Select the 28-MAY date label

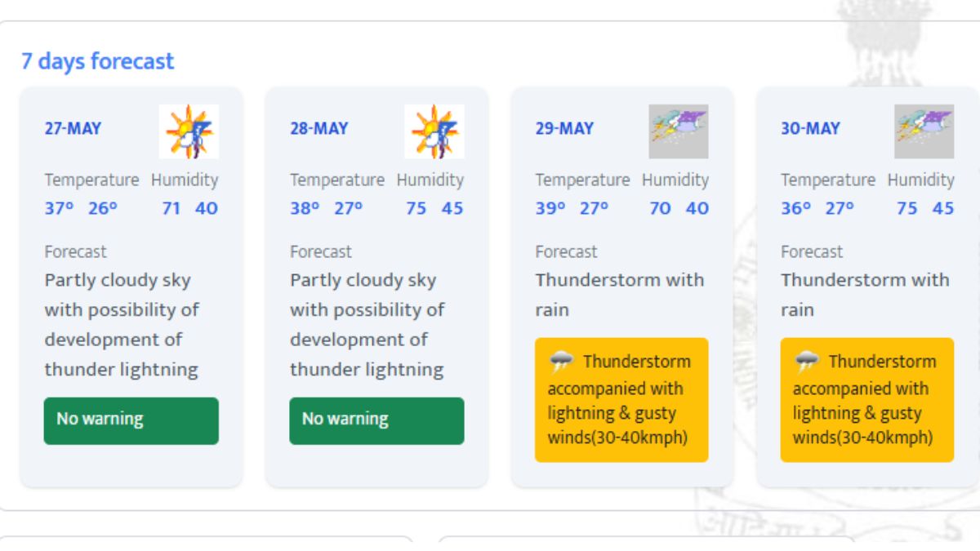click(x=318, y=128)
